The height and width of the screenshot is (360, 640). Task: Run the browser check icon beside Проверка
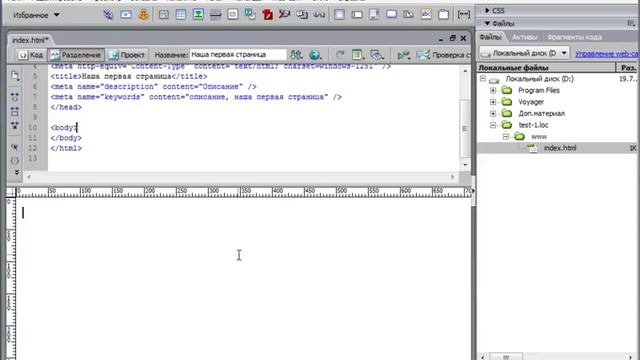coord(423,55)
